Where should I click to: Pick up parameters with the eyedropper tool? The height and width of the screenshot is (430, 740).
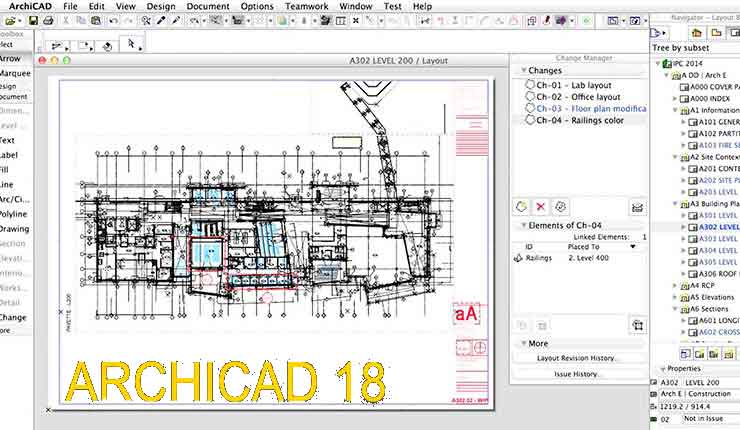click(x=161, y=21)
